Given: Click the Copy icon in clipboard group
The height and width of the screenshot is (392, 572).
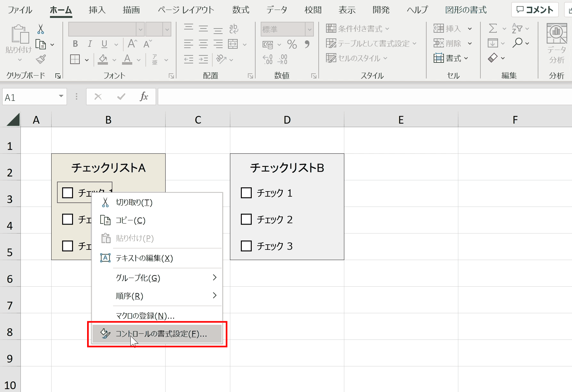Looking at the screenshot, I should coord(41,44).
